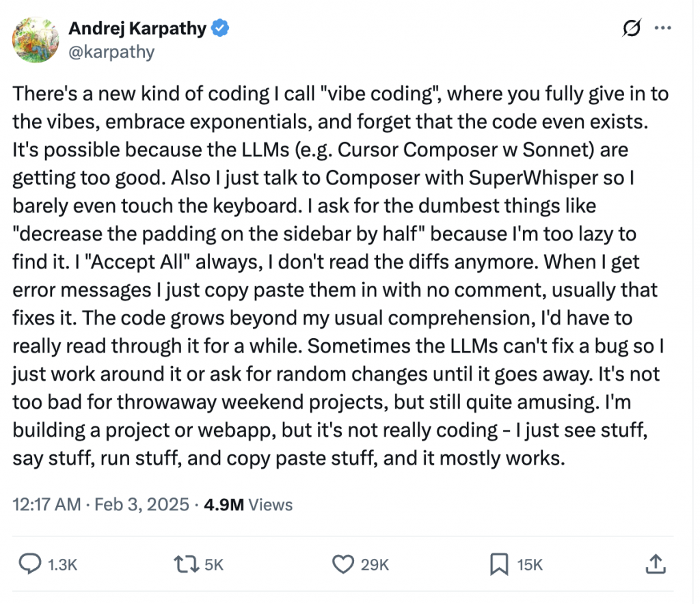The width and height of the screenshot is (700, 604).
Task: Click the 1.3K replies count
Action: [x=63, y=565]
